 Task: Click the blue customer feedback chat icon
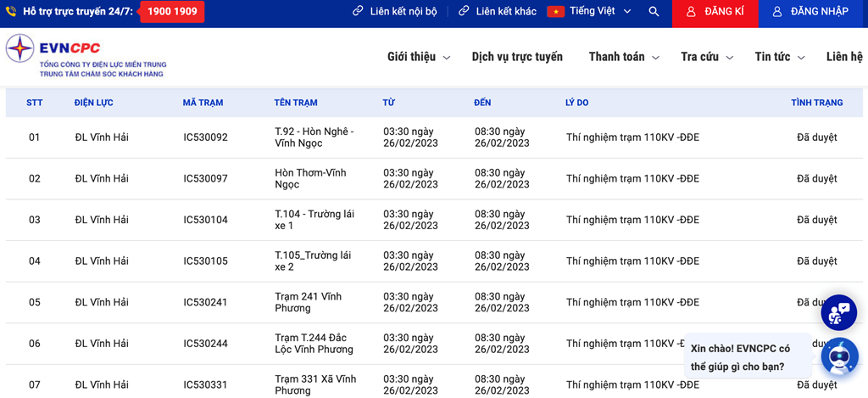coord(839,313)
